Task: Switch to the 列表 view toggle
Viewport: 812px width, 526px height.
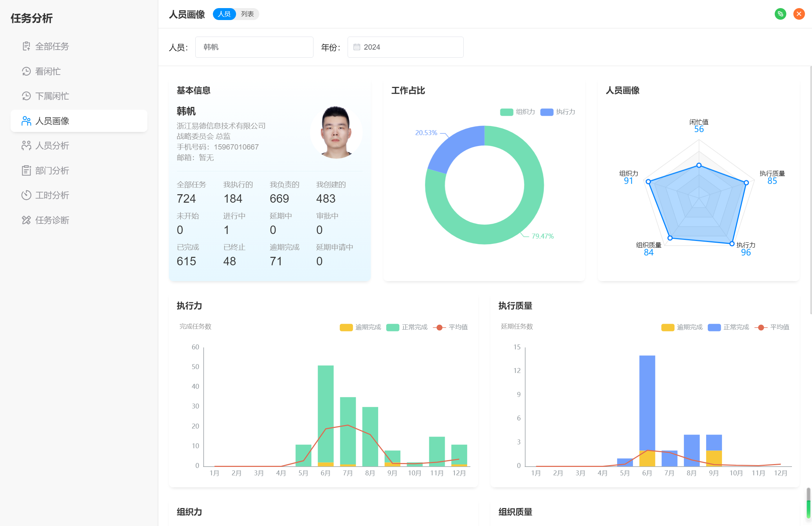Action: click(x=247, y=14)
